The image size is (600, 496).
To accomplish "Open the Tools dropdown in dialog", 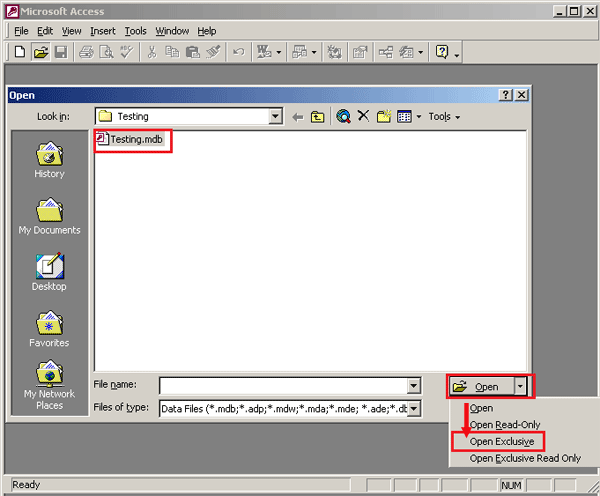I will point(444,116).
